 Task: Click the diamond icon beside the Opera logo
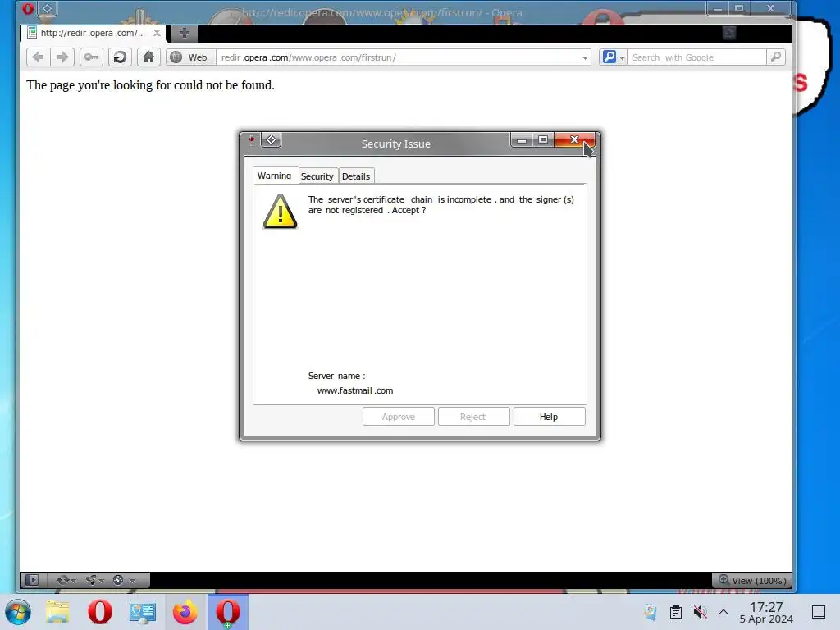tap(47, 8)
